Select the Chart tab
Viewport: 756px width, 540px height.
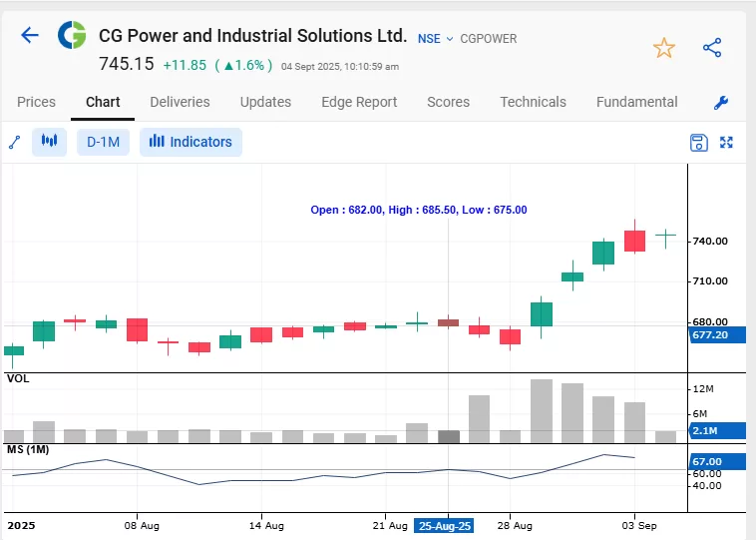coord(103,102)
